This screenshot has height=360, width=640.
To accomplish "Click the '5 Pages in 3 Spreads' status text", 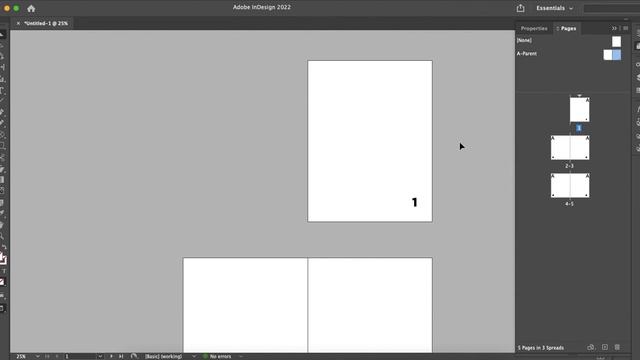I will (x=541, y=348).
